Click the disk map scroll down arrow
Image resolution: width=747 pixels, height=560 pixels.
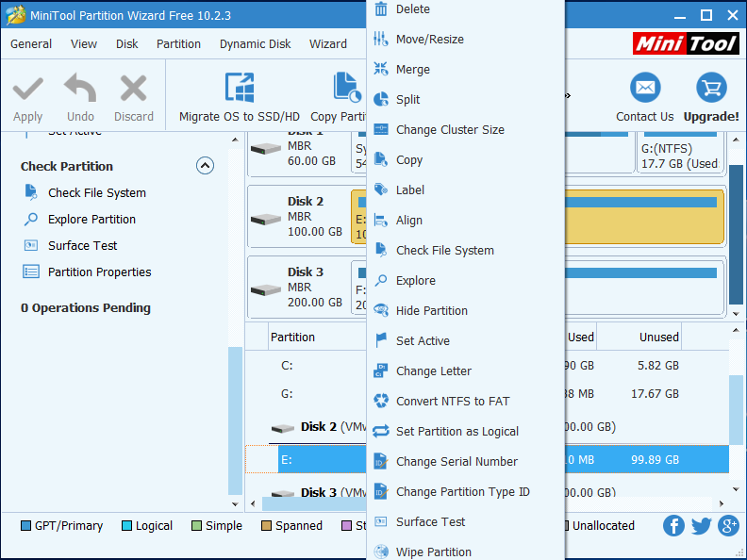(736, 314)
